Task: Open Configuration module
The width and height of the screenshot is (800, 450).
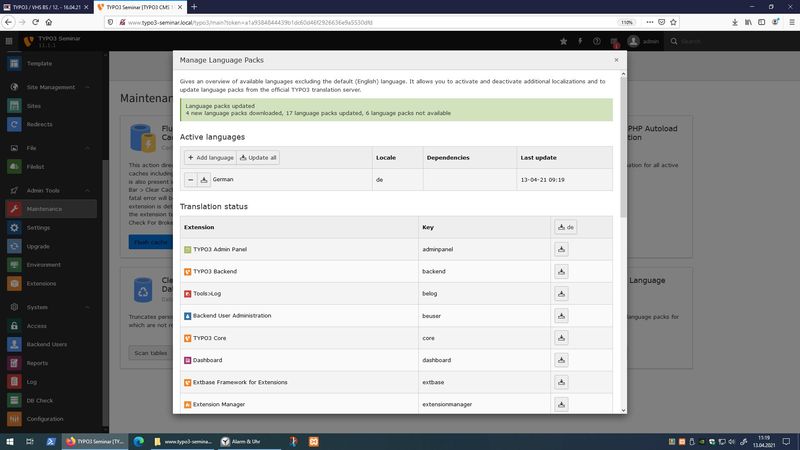Action: (51, 419)
